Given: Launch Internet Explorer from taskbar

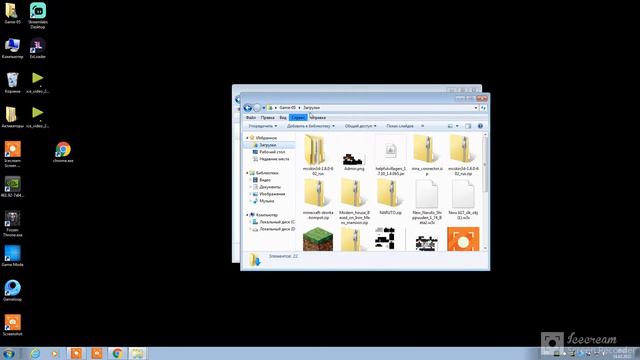Looking at the screenshot, I should (35, 353).
